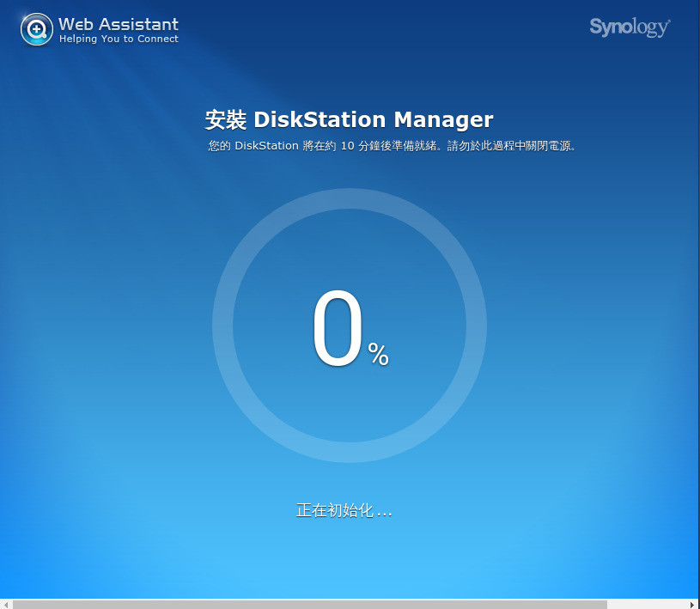Click 'Helping You to Connect' tagline
This screenshot has height=609, width=700.
point(119,40)
